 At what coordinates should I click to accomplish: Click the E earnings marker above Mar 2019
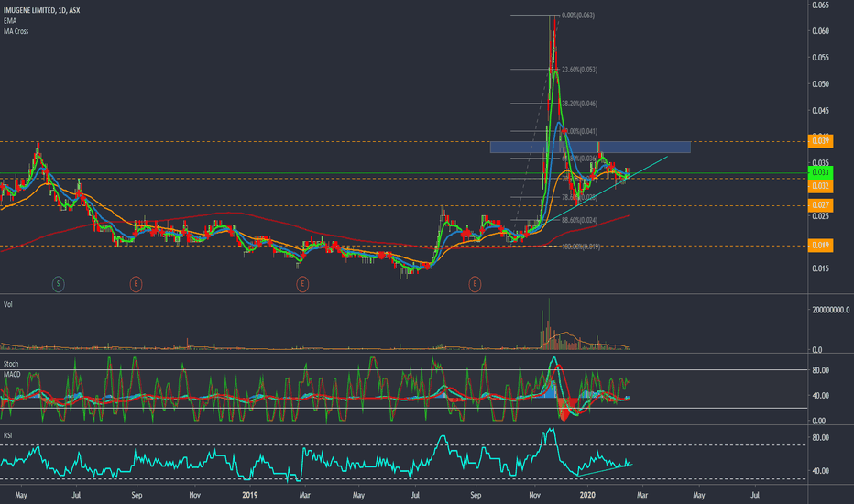(x=302, y=283)
